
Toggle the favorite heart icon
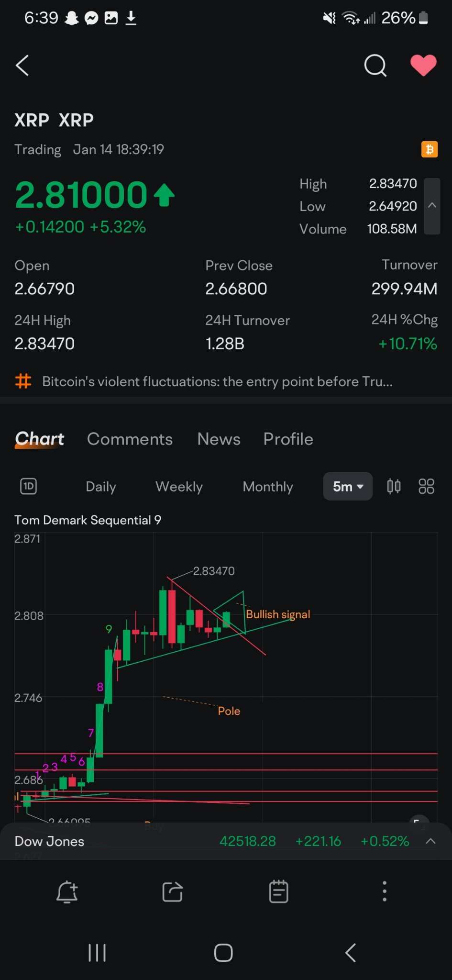tap(423, 66)
